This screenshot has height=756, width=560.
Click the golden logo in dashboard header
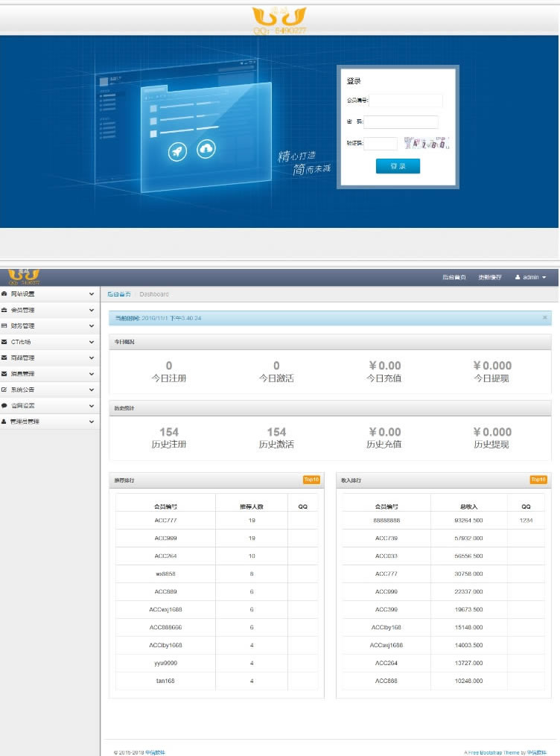point(24,277)
